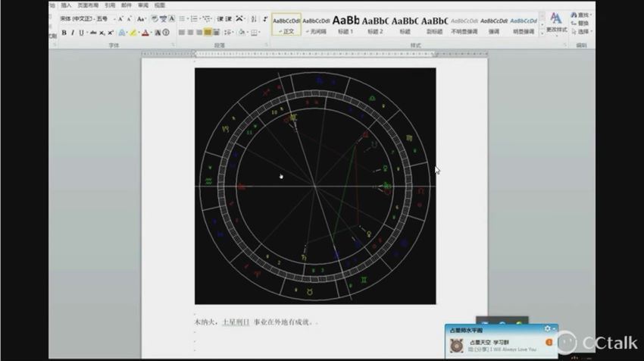This screenshot has height=361, width=644.
Task: Click the yellow text highlight icon
Action: [x=133, y=33]
